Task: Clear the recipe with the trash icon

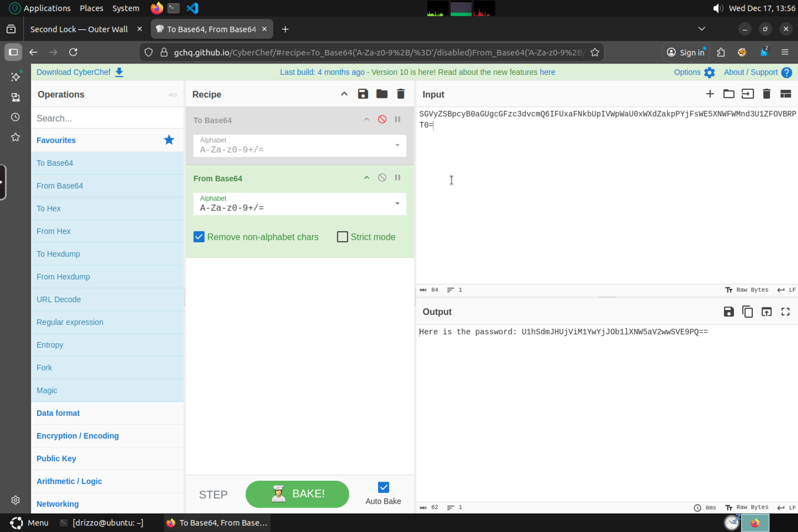Action: click(401, 94)
